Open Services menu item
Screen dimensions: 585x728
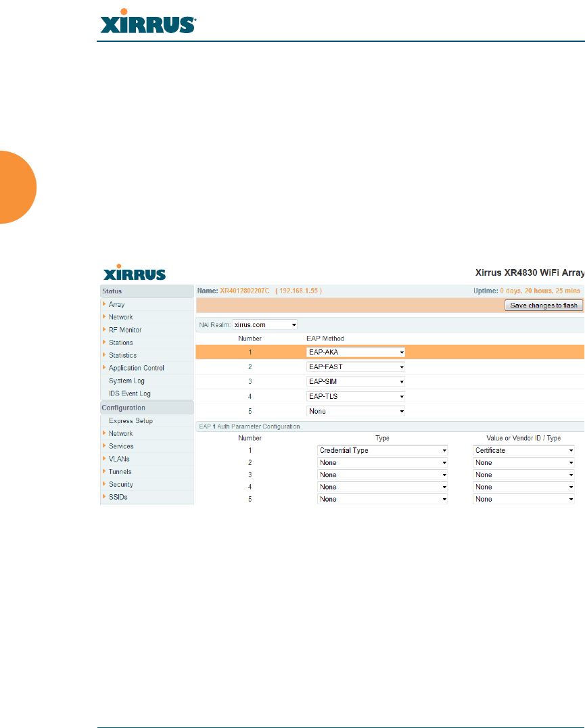click(121, 446)
